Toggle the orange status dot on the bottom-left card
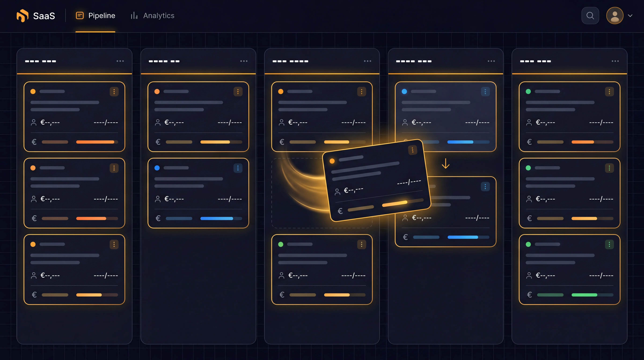This screenshot has height=360, width=644. tap(33, 244)
